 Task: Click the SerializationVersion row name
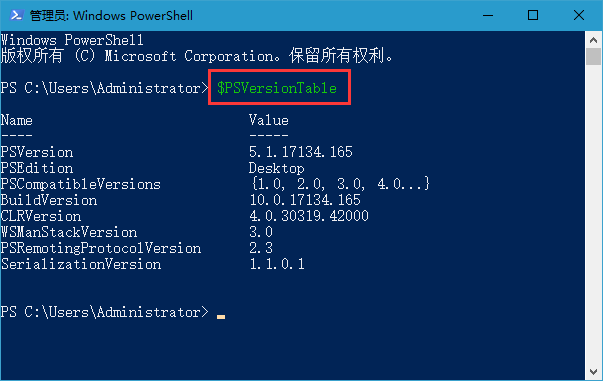pyautogui.click(x=81, y=264)
